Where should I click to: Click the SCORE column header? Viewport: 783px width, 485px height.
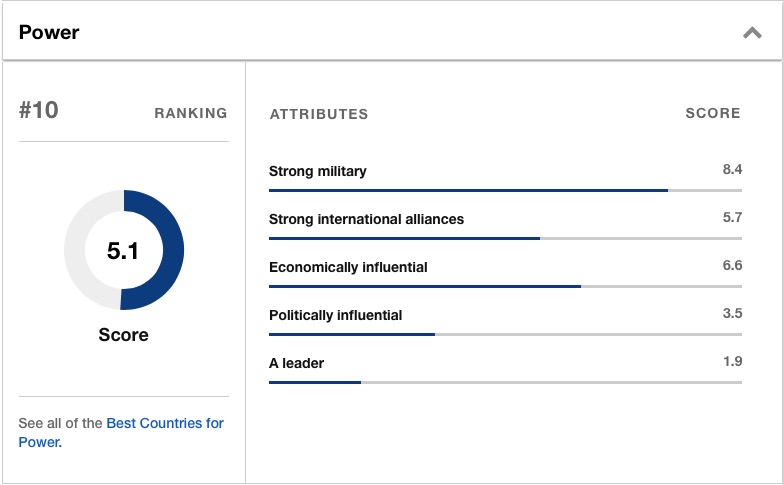pos(713,113)
